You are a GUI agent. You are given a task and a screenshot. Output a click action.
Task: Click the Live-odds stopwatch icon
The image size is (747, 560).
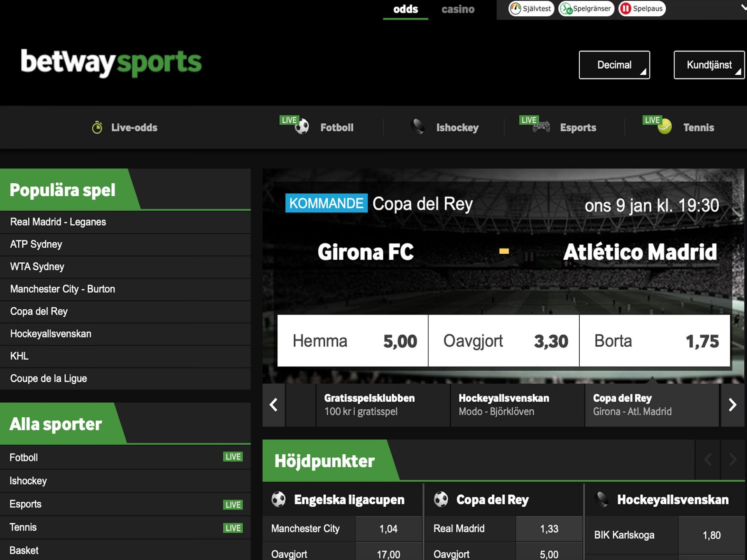pos(97,127)
